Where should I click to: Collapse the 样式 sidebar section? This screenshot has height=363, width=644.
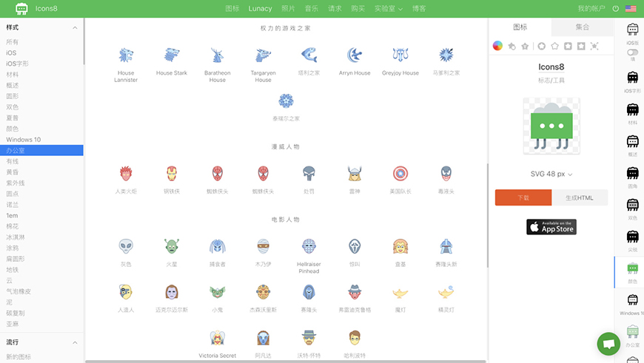click(x=75, y=28)
